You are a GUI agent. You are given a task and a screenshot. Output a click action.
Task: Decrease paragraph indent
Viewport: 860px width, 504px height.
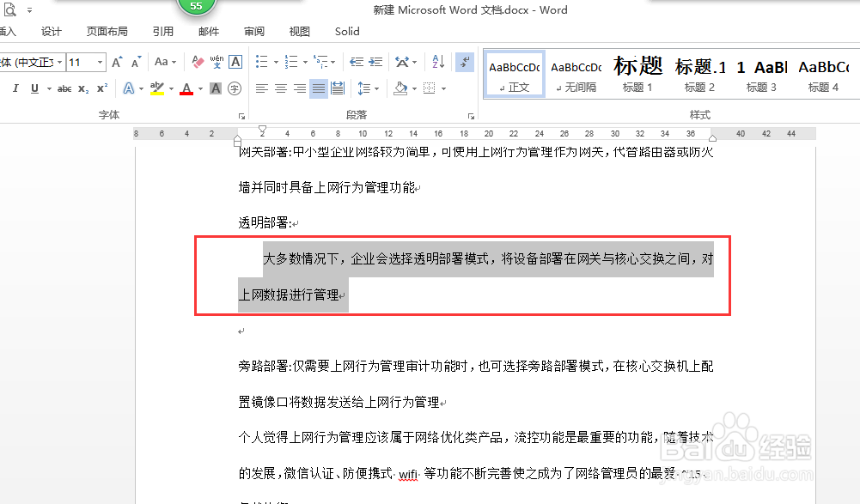(x=357, y=62)
